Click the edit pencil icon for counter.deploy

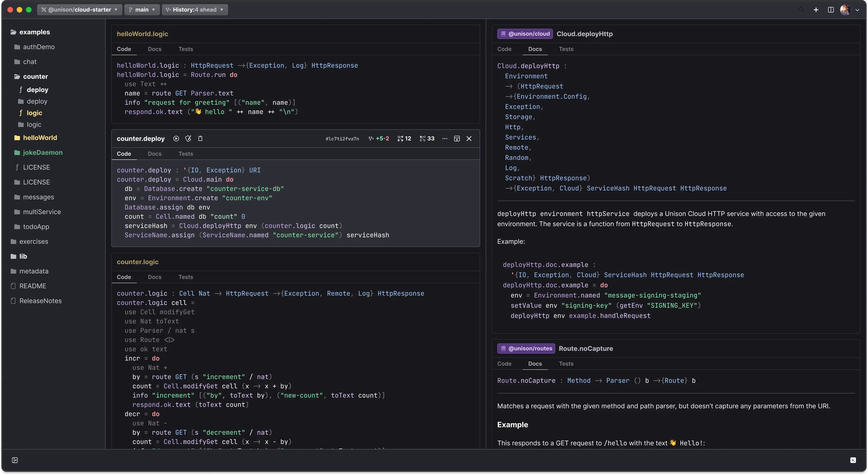point(188,139)
